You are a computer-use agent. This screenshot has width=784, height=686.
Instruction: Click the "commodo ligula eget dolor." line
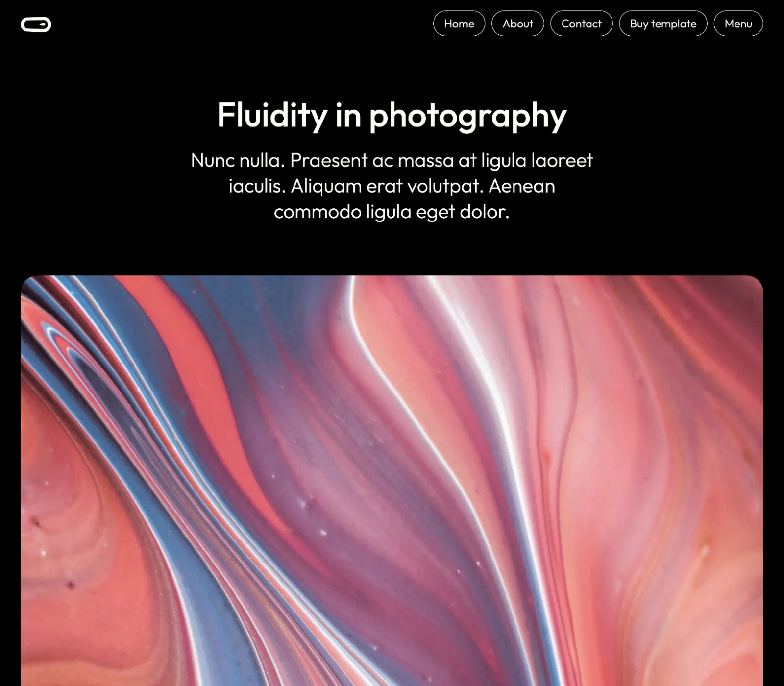[x=392, y=212]
